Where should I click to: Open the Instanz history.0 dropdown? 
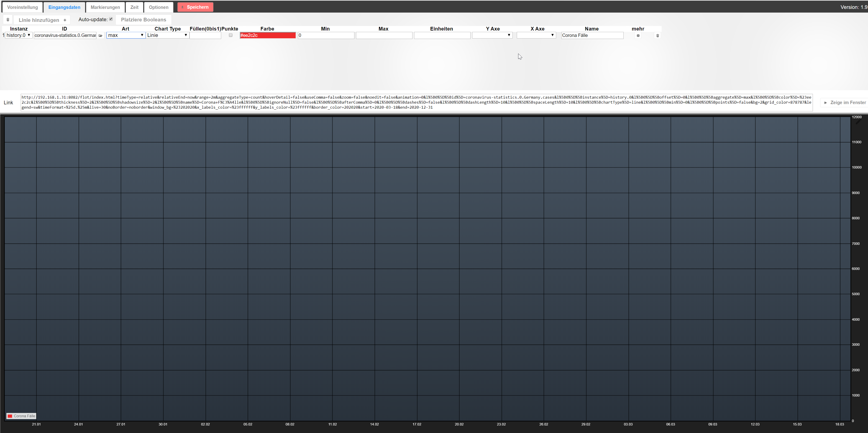(x=19, y=35)
